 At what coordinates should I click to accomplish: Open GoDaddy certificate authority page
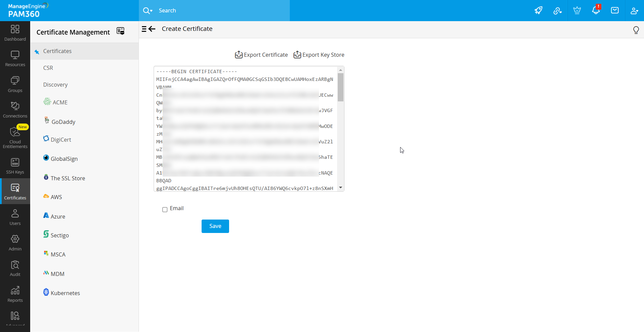tap(59, 122)
